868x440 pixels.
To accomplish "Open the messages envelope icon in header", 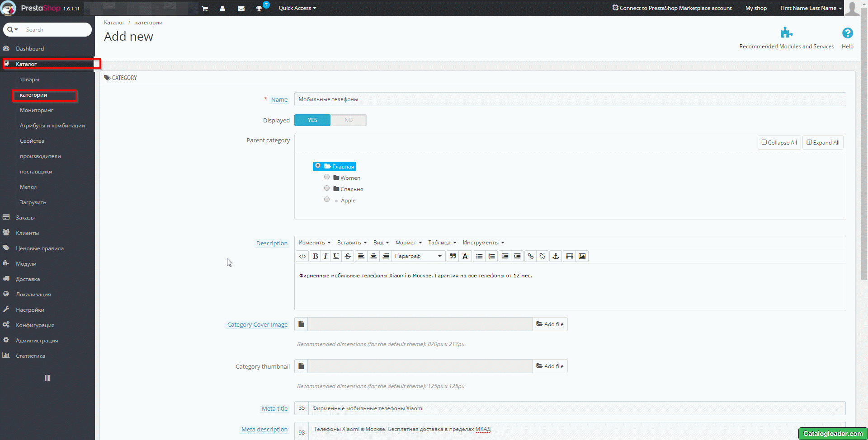I will pyautogui.click(x=241, y=9).
